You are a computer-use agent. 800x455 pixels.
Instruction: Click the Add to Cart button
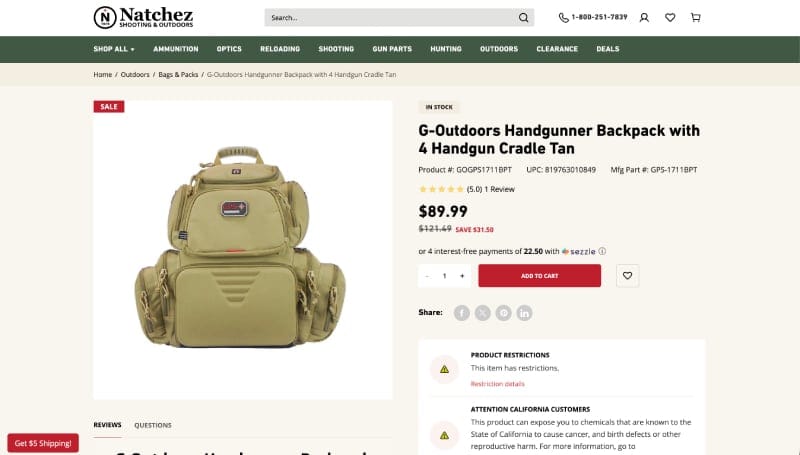tap(540, 276)
